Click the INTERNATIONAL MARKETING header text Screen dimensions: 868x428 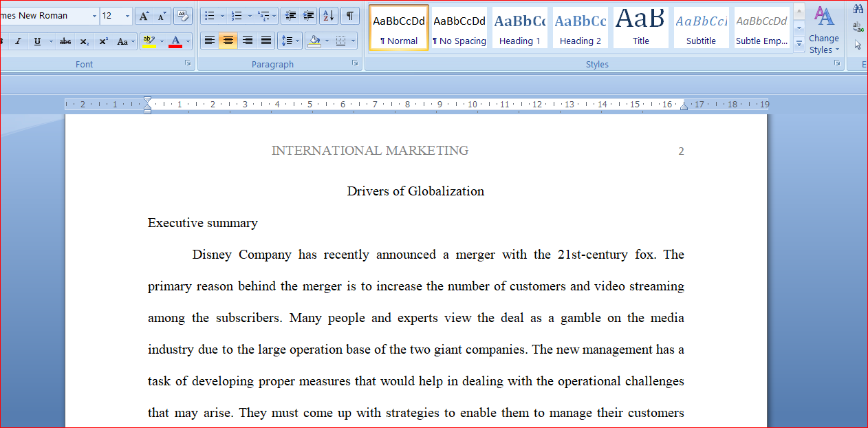(x=370, y=151)
